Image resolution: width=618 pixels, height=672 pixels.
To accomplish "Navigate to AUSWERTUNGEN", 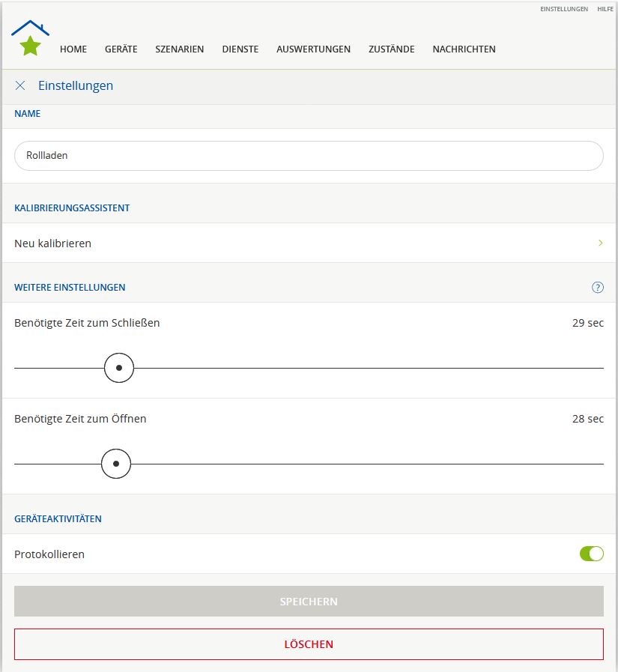I will click(313, 49).
